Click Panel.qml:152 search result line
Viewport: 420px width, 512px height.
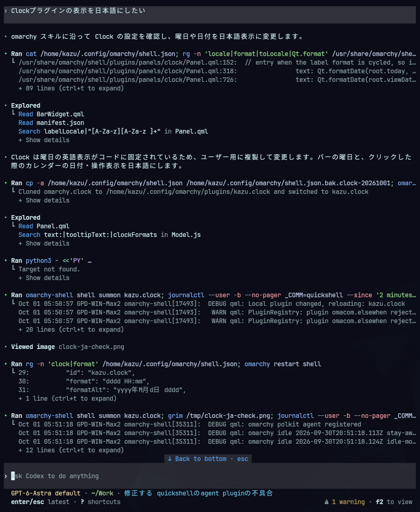tap(217, 62)
